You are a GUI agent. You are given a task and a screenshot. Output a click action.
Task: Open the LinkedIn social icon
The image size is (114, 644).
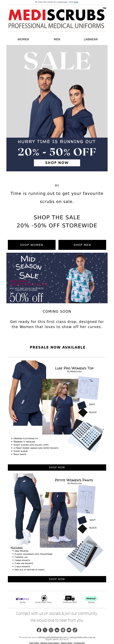(57, 630)
